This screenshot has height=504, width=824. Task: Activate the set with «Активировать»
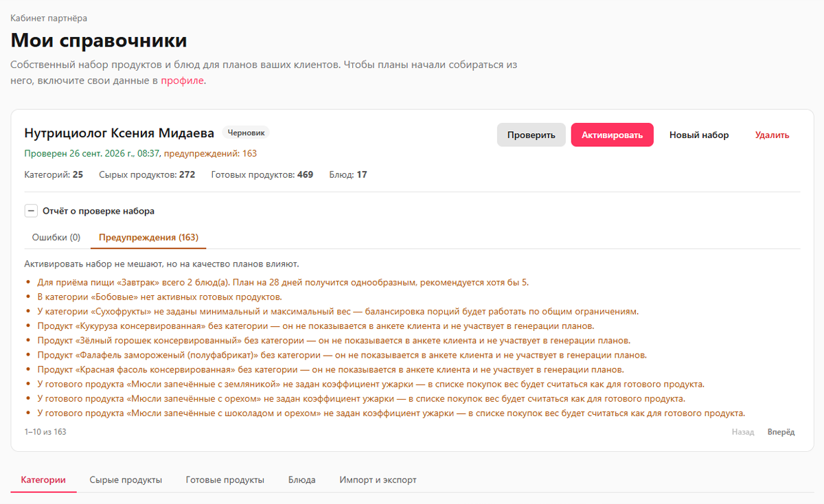[x=613, y=135]
